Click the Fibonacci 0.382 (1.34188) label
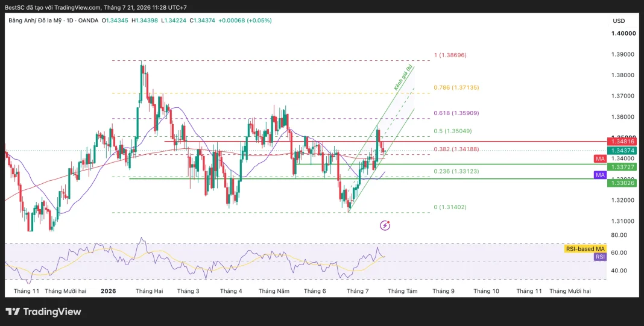Viewport: 644px width, 326px height. (456, 149)
